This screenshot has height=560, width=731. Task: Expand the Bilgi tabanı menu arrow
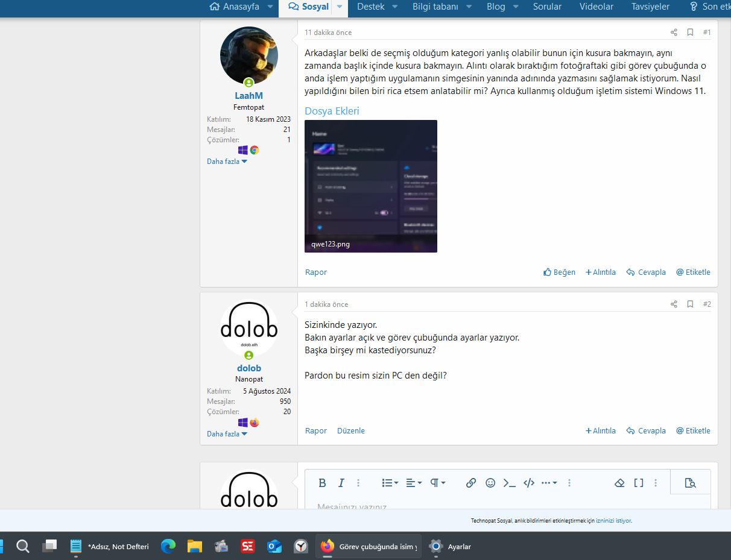pyautogui.click(x=469, y=7)
